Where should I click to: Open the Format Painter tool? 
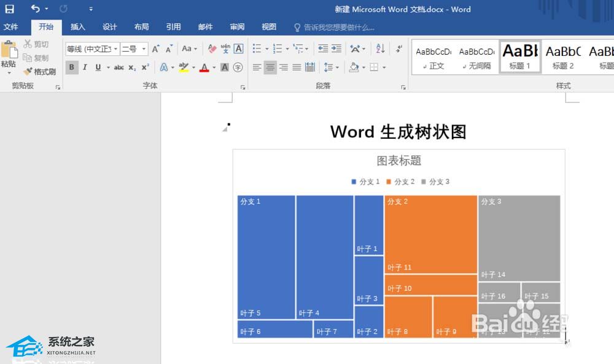pyautogui.click(x=41, y=71)
